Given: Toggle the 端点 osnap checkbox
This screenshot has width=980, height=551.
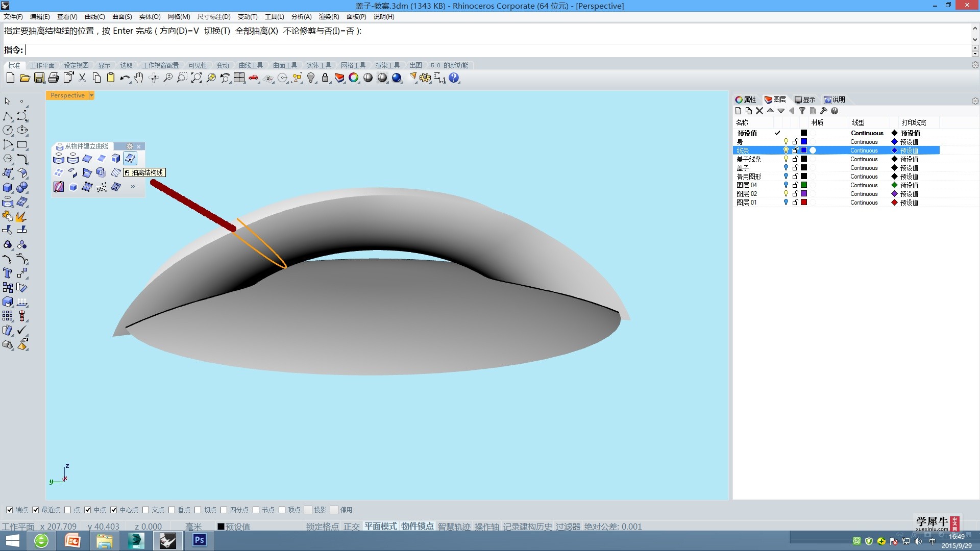Looking at the screenshot, I should (x=9, y=510).
